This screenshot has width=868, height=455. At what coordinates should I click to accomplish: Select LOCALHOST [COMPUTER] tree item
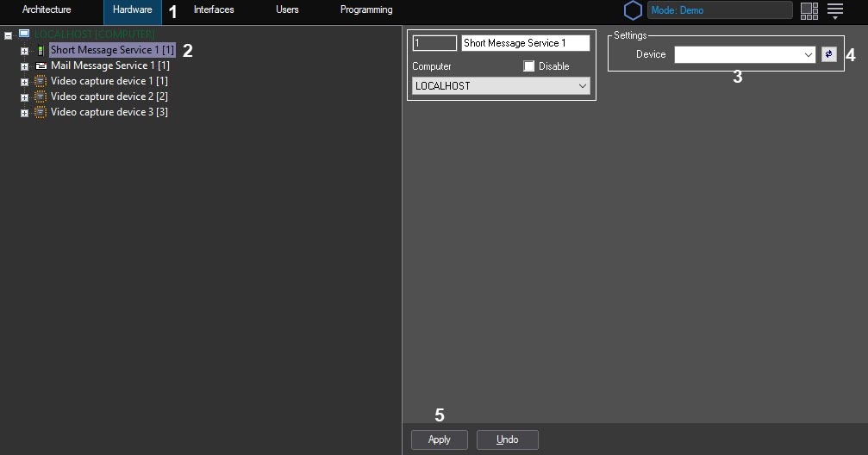pyautogui.click(x=95, y=34)
